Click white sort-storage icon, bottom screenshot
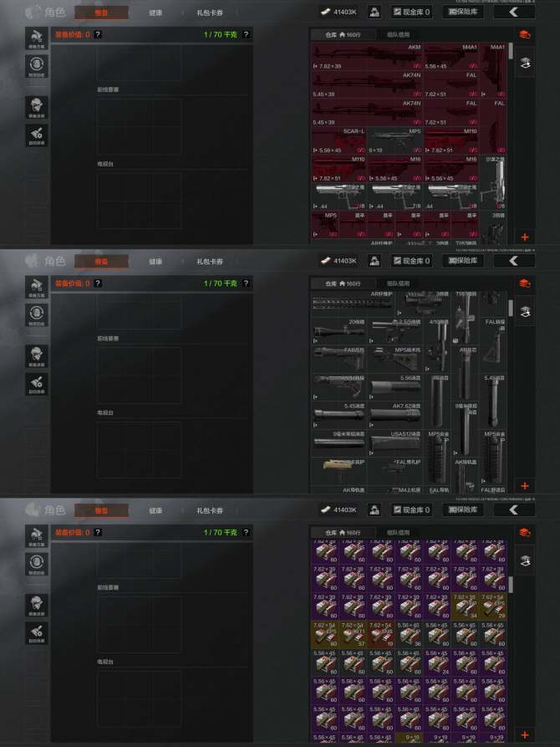 coord(525,561)
